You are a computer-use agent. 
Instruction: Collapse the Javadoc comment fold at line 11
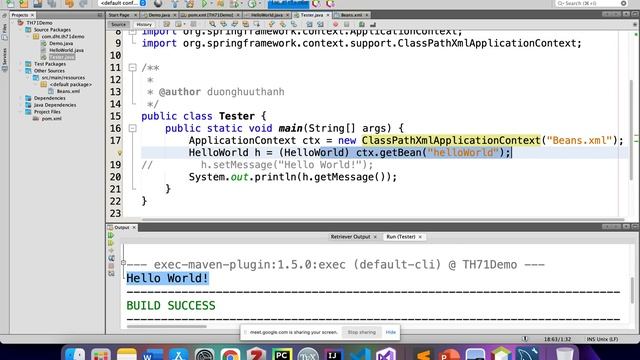(132, 67)
